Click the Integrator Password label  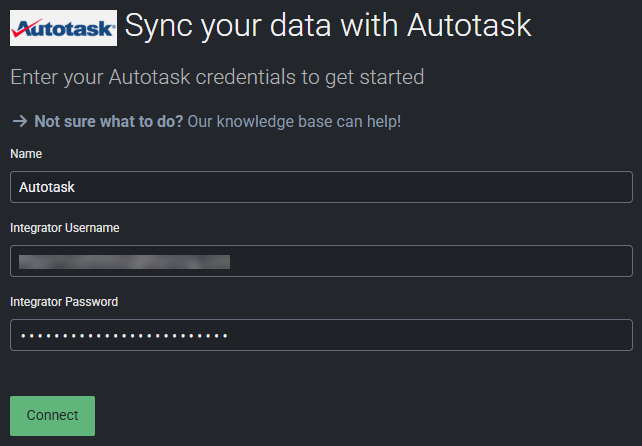64,302
